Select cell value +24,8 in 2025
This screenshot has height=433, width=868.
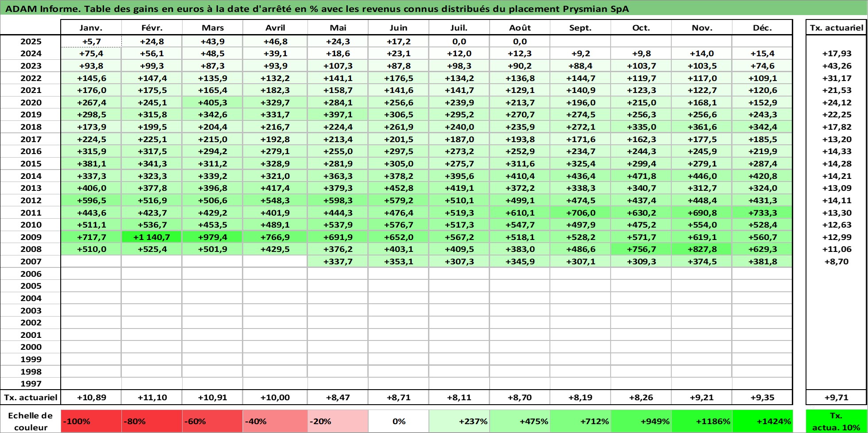tap(152, 41)
